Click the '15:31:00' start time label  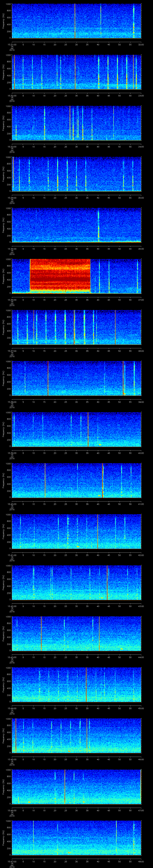pos(12,44)
